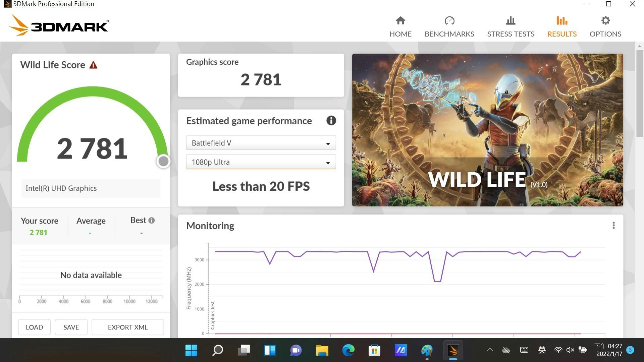
Task: Click the Graphics score value 2 781
Action: tap(261, 80)
